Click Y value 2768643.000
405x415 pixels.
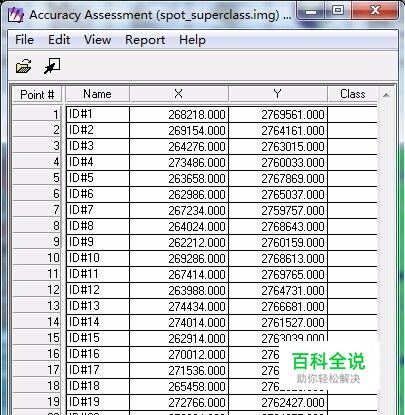(x=278, y=226)
